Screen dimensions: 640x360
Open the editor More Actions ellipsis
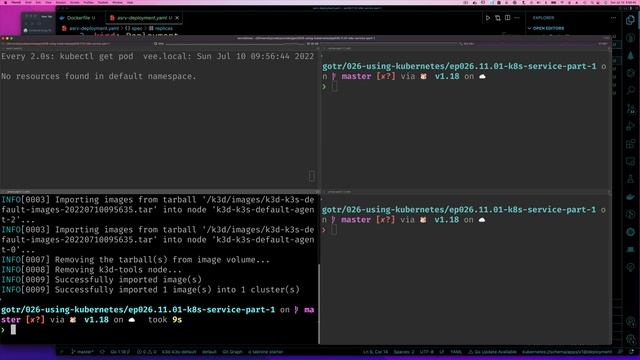[517, 18]
